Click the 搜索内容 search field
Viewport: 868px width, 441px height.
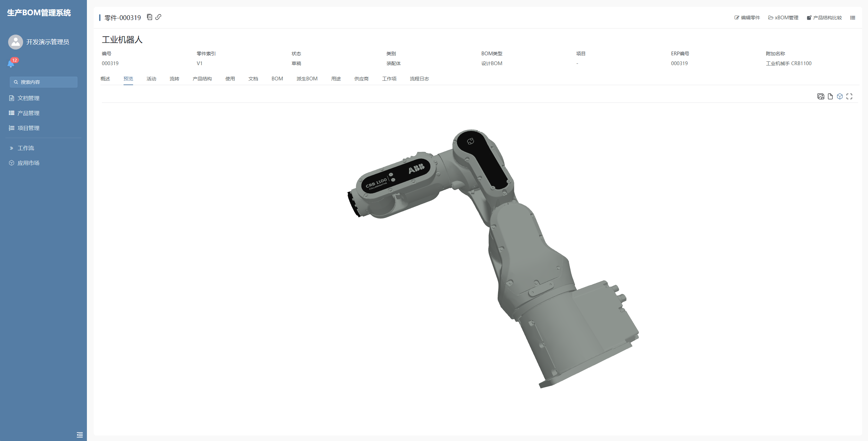point(43,82)
